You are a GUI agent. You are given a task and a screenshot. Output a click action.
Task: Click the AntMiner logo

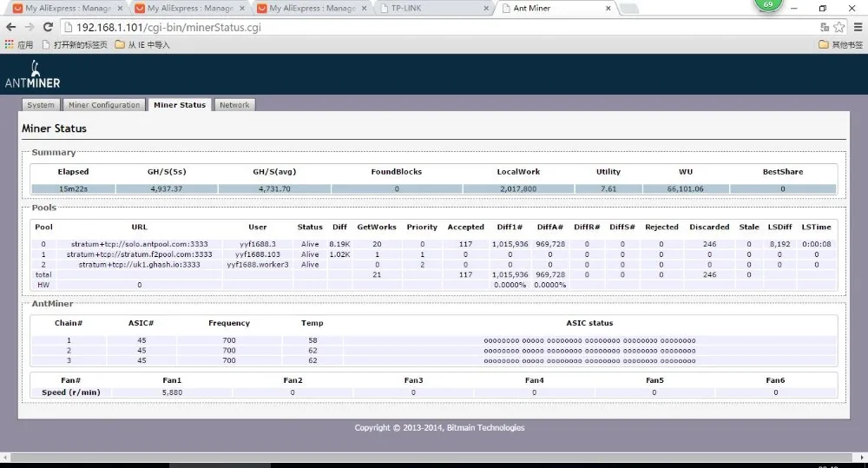coord(32,75)
